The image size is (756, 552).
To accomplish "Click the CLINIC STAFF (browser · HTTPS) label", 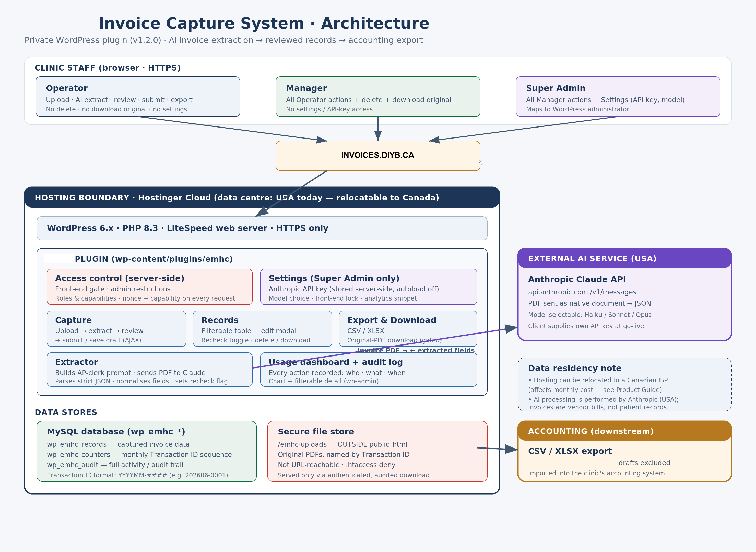I will pyautogui.click(x=108, y=68).
